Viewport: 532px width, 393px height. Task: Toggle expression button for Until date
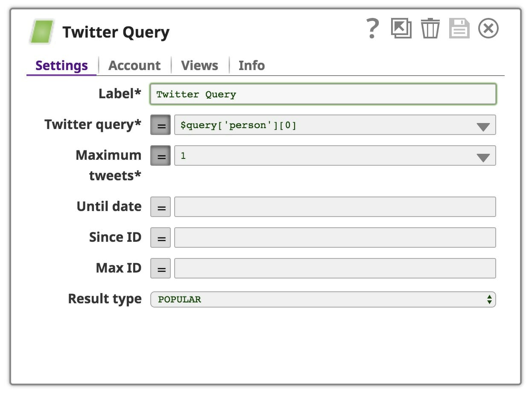click(161, 207)
